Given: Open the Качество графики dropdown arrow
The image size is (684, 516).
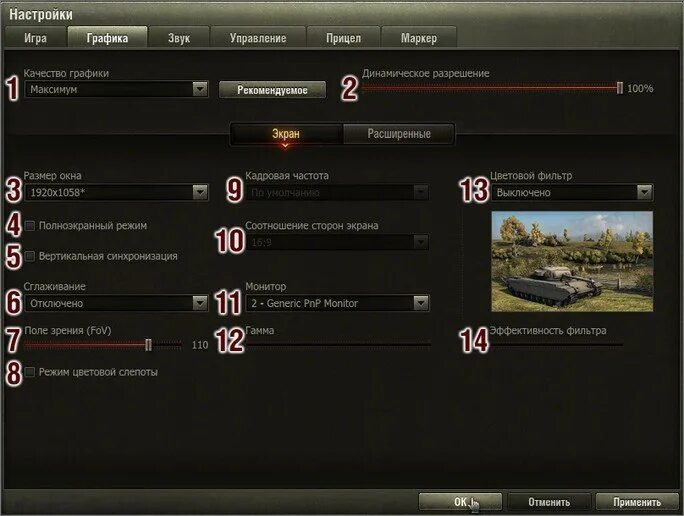Looking at the screenshot, I should pyautogui.click(x=200, y=89).
